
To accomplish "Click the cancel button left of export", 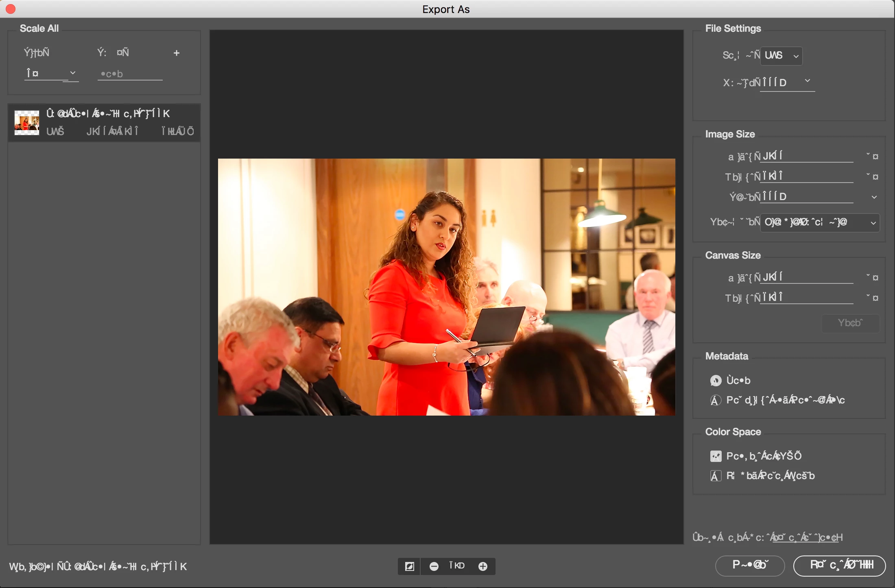I will 749,566.
